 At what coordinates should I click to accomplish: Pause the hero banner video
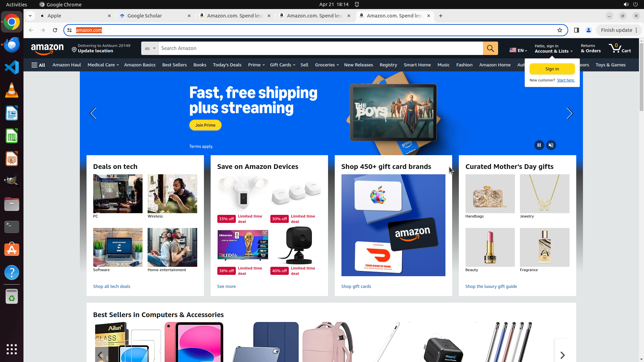coord(539,145)
